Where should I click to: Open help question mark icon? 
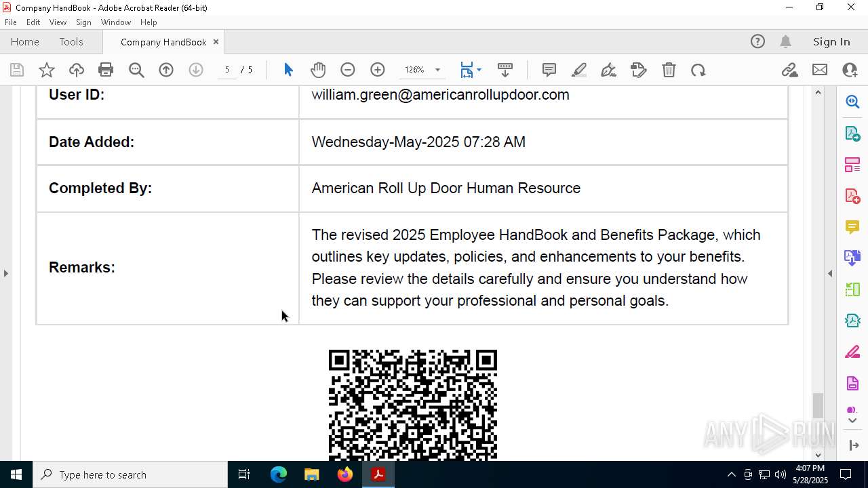(757, 42)
